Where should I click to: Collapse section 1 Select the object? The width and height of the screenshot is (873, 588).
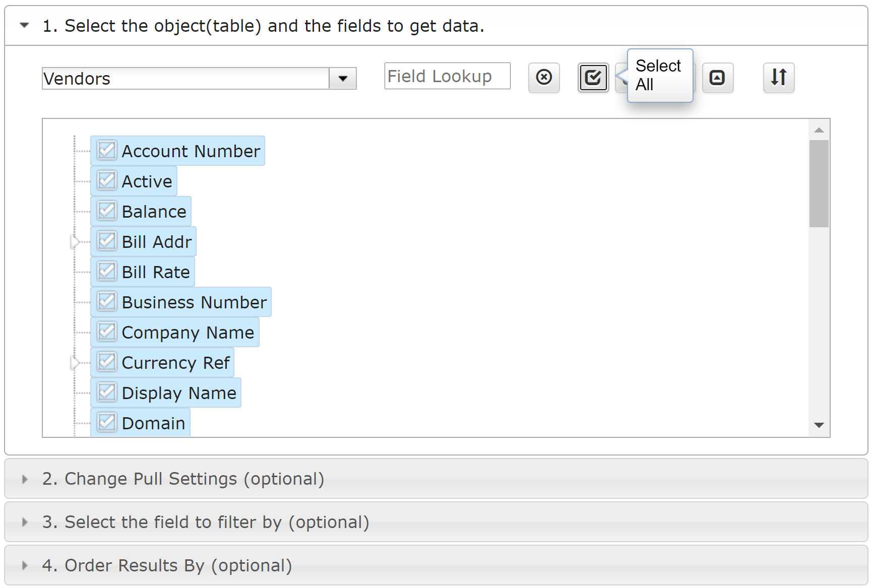(x=24, y=25)
